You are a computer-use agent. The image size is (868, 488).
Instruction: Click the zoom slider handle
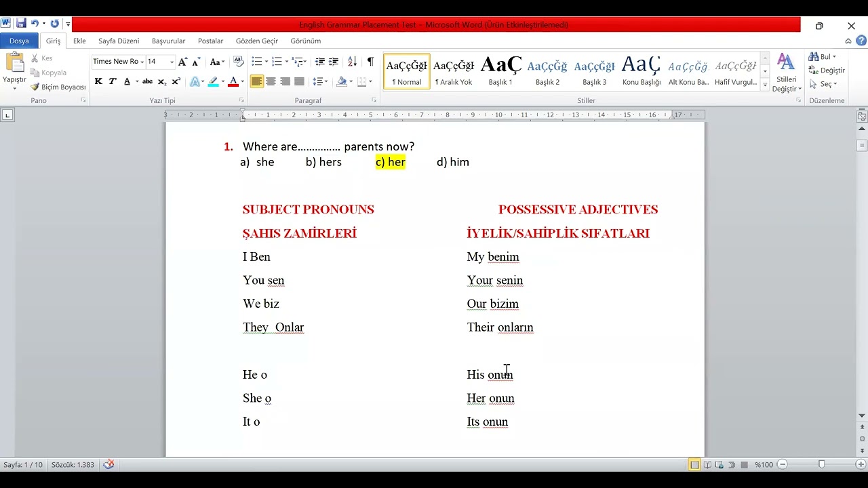click(x=821, y=464)
